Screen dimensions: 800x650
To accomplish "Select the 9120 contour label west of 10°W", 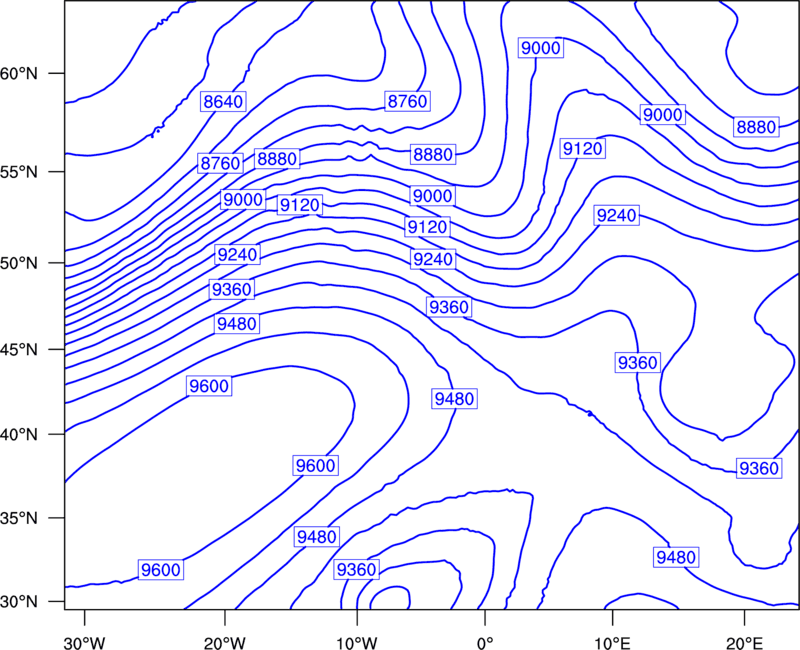I will click(300, 205).
